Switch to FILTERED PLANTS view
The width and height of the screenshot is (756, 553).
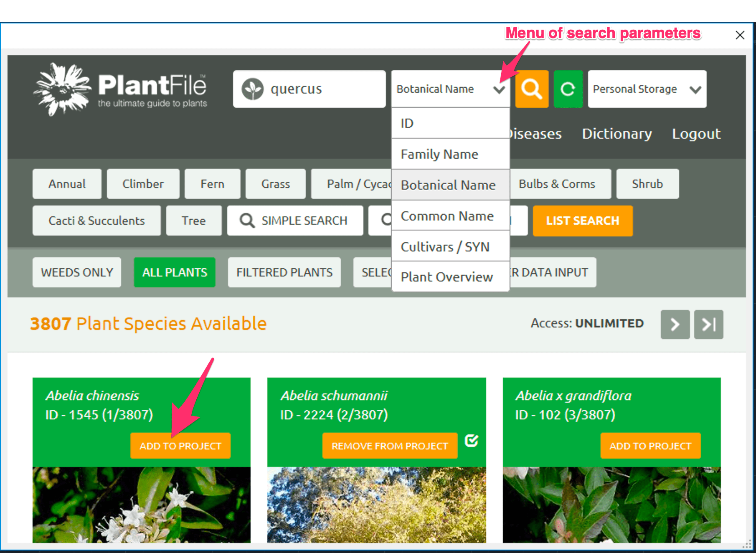click(x=284, y=272)
